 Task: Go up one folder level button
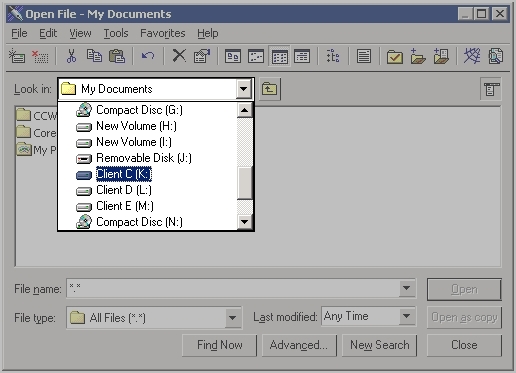pyautogui.click(x=269, y=89)
